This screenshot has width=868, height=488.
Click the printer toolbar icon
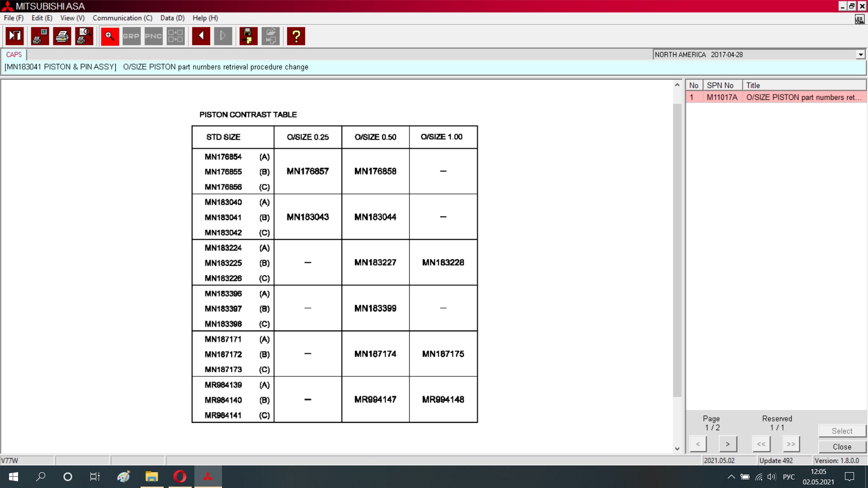(62, 36)
